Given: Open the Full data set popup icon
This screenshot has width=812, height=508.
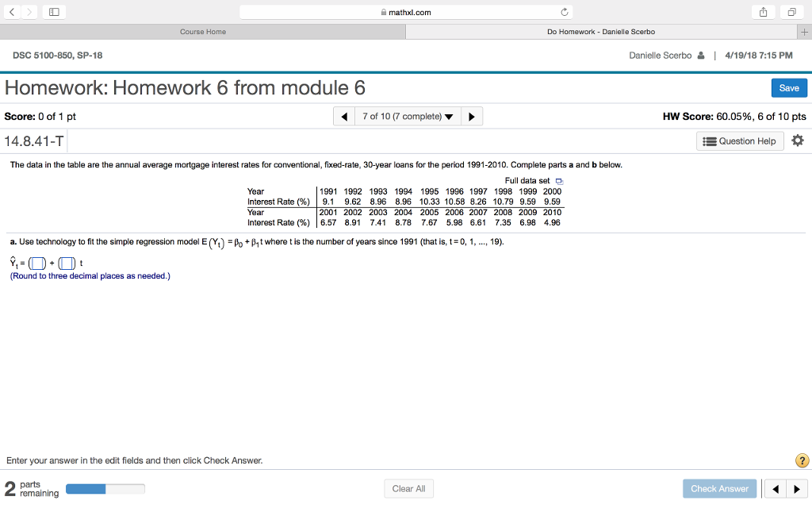Looking at the screenshot, I should [560, 180].
